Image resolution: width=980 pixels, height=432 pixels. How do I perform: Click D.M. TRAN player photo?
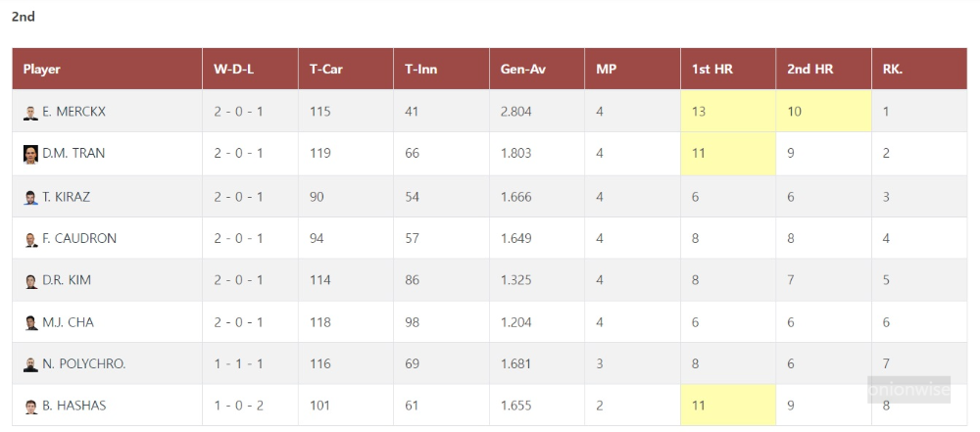pos(30,155)
